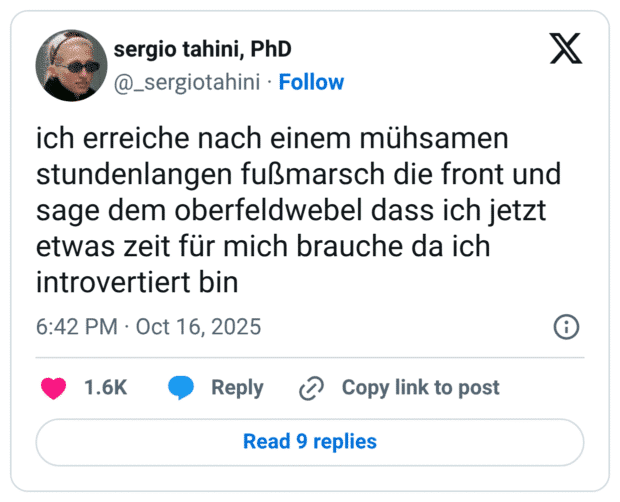The width and height of the screenshot is (620, 502).
Task: Click the chain link copy icon
Action: (x=312, y=388)
